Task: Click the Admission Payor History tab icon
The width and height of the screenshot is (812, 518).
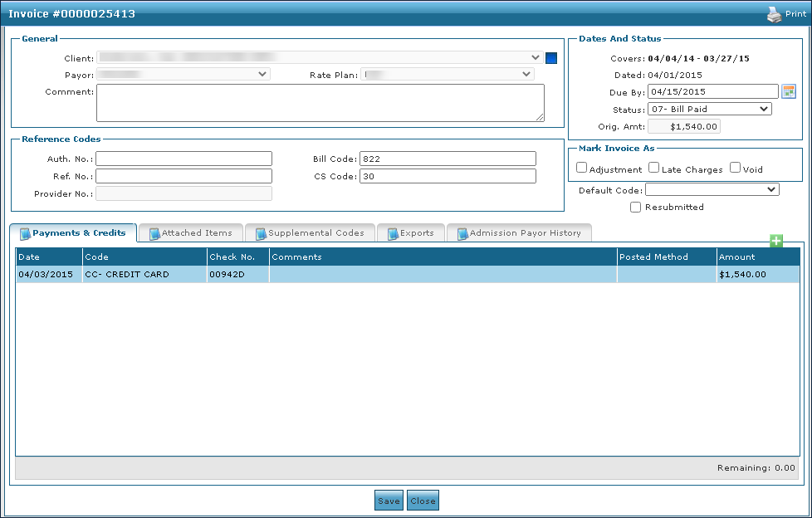Action: click(x=462, y=233)
